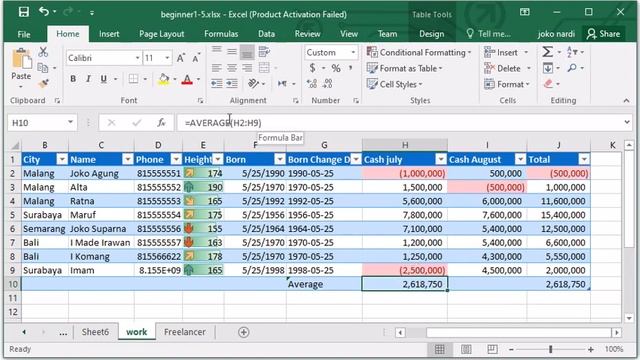Open the Cash August filter dropdown
Screen dimensions: 640x360
(520, 159)
